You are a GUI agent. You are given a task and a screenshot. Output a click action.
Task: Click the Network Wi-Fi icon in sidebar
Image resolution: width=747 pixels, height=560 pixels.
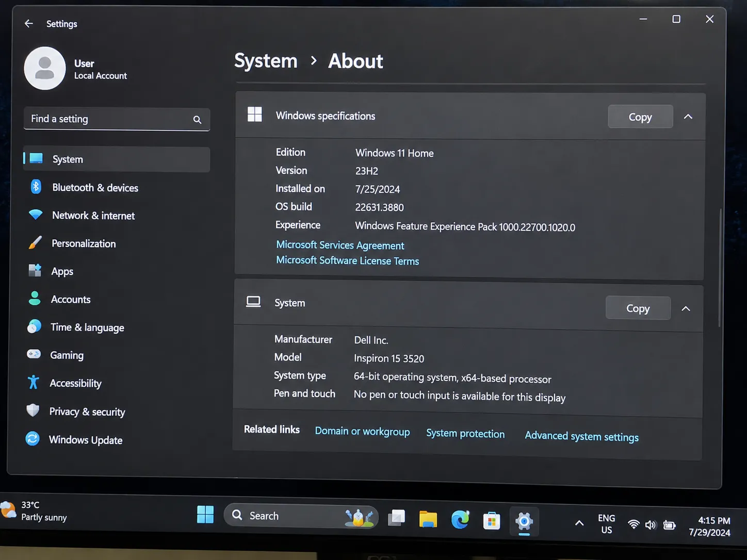36,215
